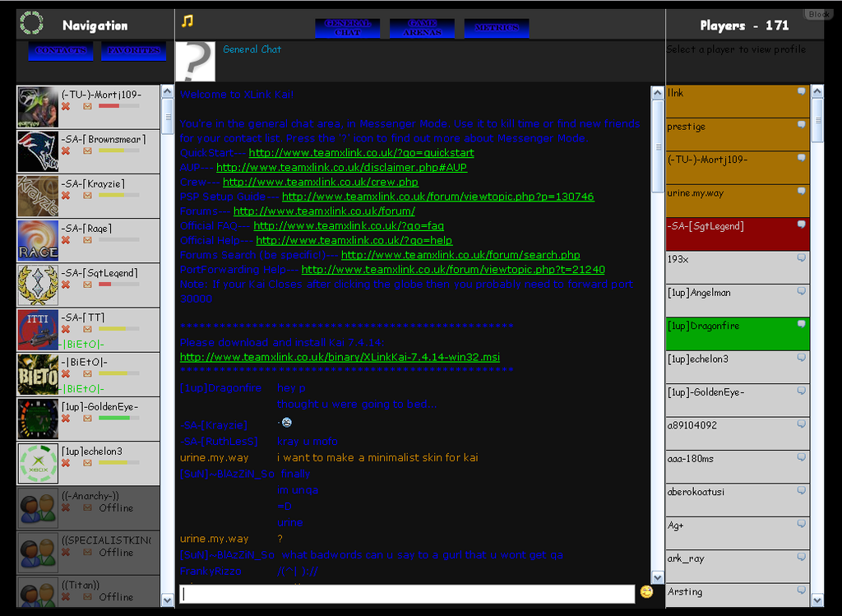Click contacts list scroll down arrow

click(x=168, y=600)
